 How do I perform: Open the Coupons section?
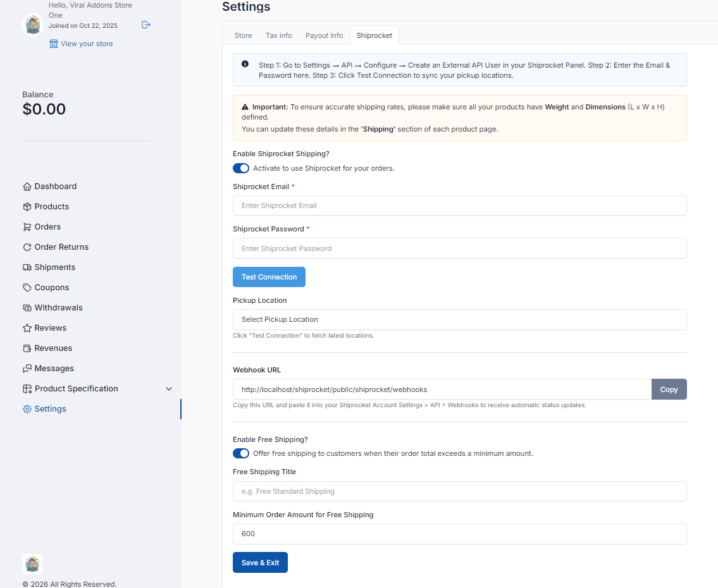tap(52, 288)
